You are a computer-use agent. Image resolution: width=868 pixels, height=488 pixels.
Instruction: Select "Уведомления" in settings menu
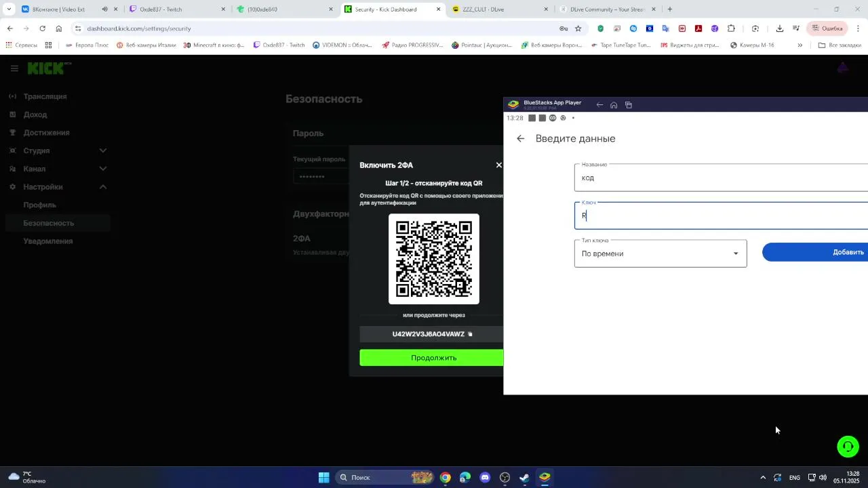[x=47, y=241]
